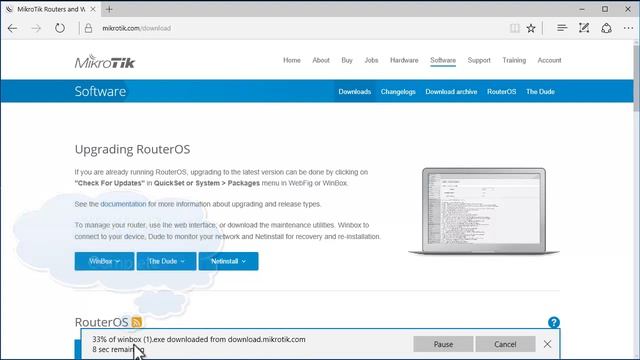Click the blue help question mark icon
640x360 pixels.
coord(553,322)
